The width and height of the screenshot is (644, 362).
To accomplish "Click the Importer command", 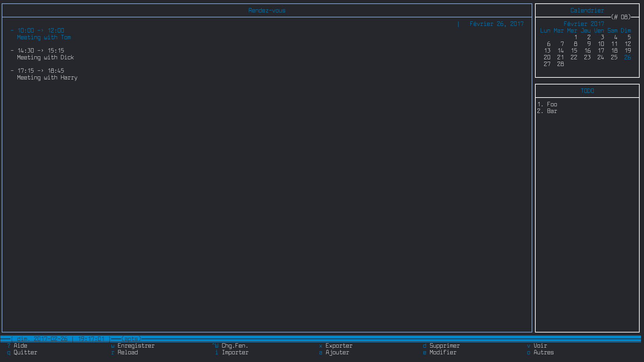I will point(235,352).
